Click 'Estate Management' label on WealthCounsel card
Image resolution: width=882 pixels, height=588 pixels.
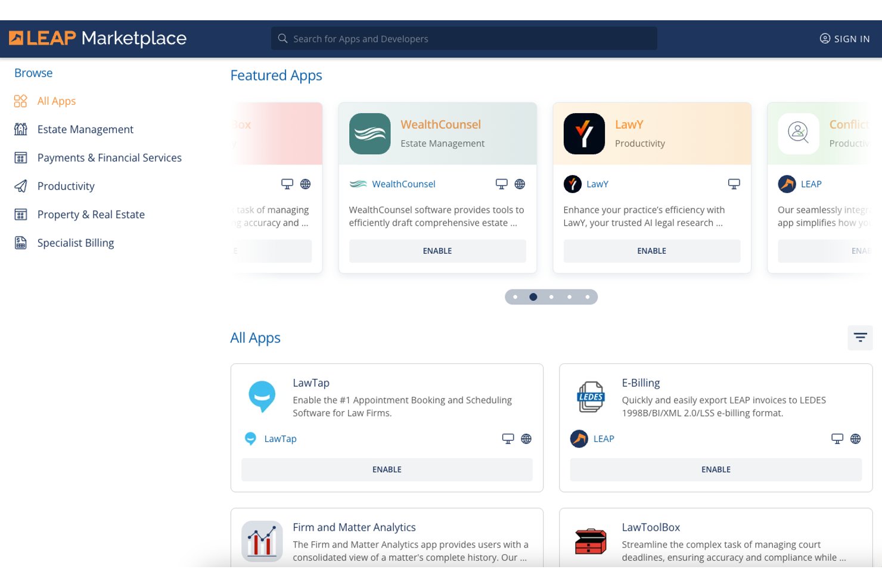442,144
